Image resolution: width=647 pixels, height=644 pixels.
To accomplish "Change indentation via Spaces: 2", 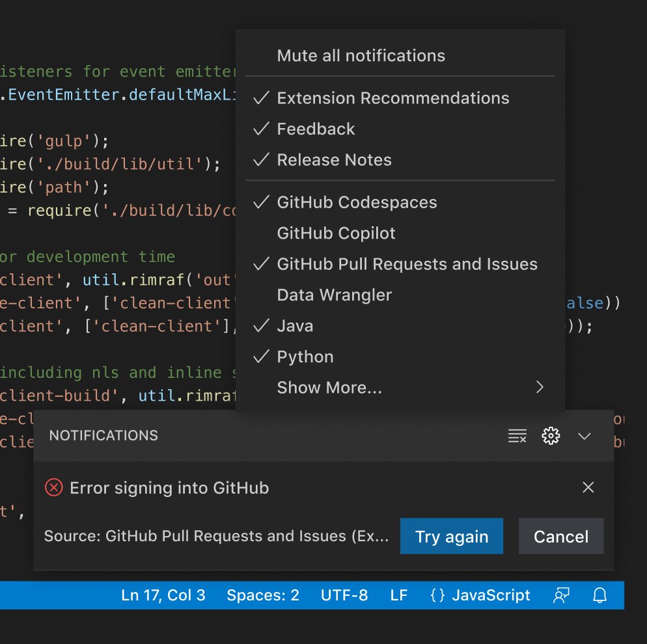I will 263,595.
